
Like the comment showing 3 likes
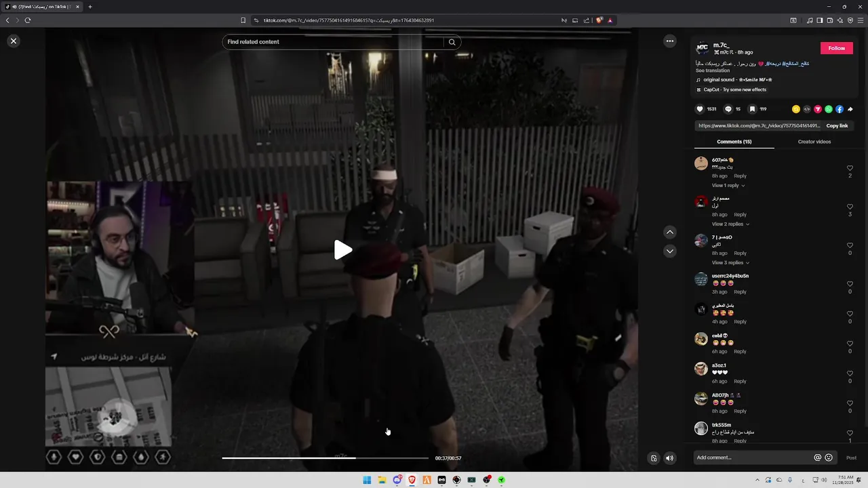click(850, 207)
